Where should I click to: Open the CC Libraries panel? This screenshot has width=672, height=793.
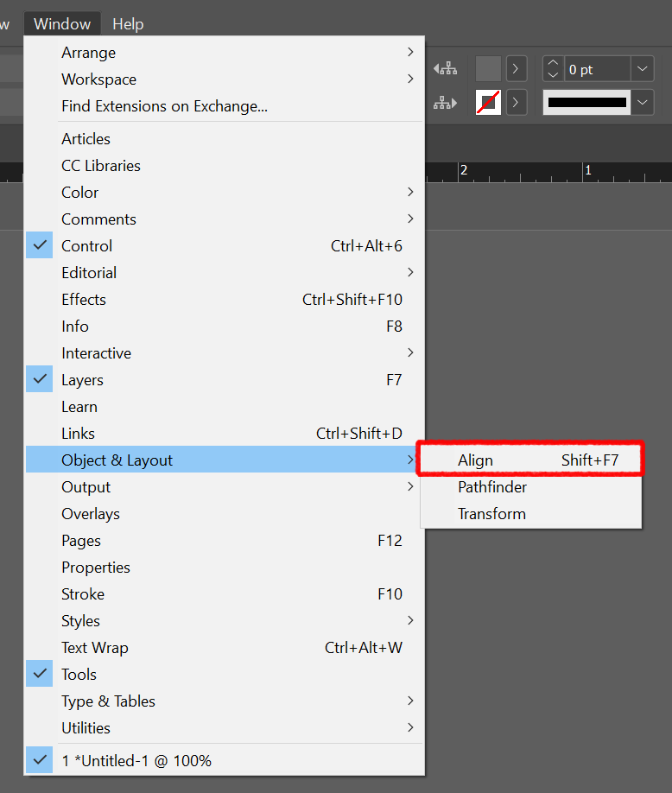225,166
